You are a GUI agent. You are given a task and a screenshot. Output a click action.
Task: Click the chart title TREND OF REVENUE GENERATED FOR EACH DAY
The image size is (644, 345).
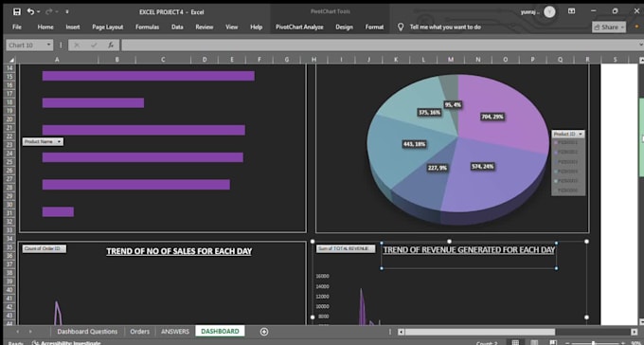(469, 250)
